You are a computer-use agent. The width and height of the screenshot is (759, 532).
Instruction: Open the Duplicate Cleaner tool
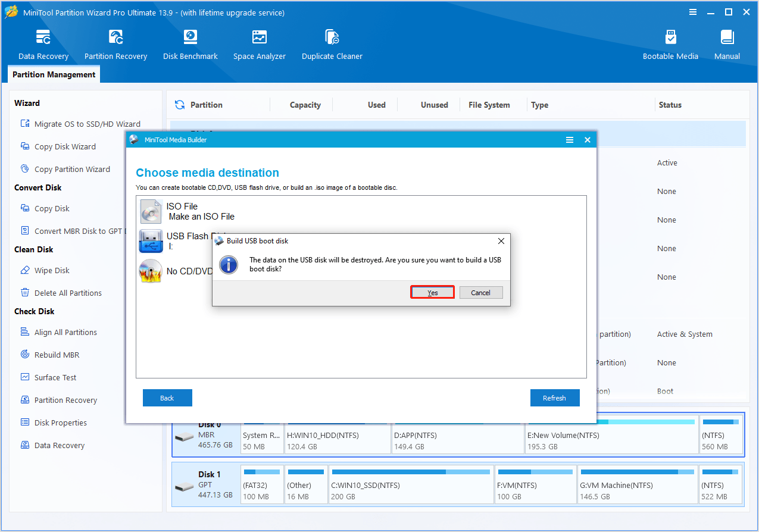point(332,45)
